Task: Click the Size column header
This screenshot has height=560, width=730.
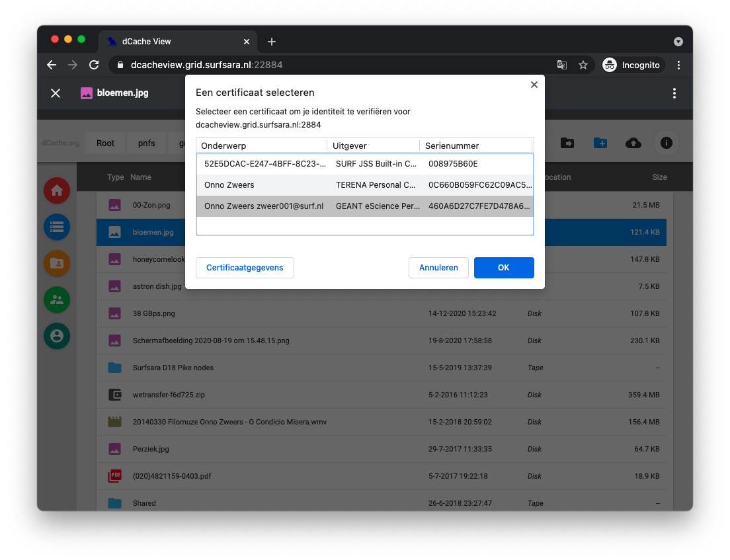Action: click(659, 177)
